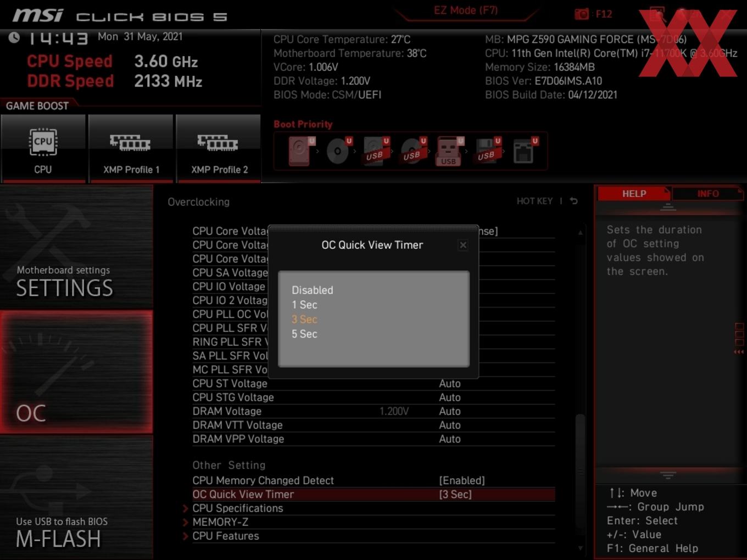Open the CPU Memory Changed Detect [Enabled] value
Image resolution: width=747 pixels, height=560 pixels.
[x=462, y=480]
